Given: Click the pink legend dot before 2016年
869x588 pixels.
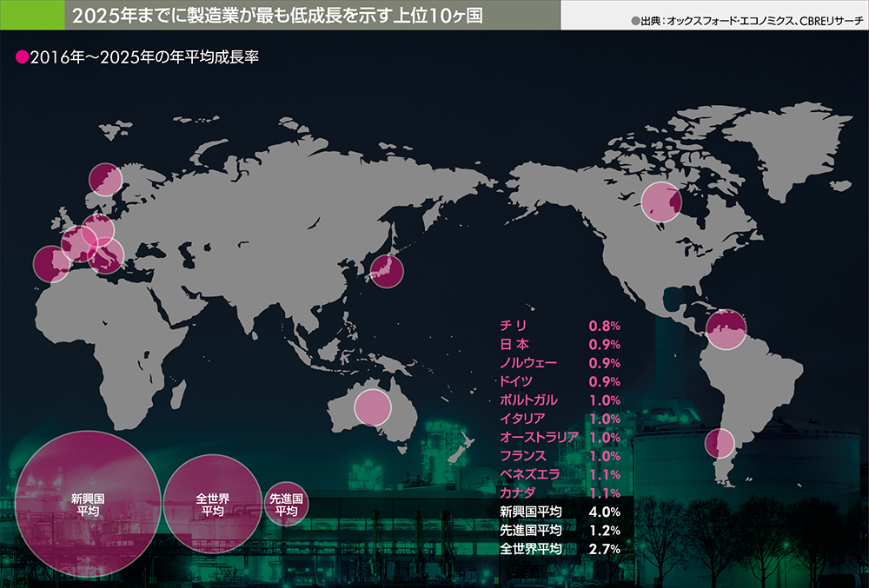Looking at the screenshot, I should click(23, 57).
